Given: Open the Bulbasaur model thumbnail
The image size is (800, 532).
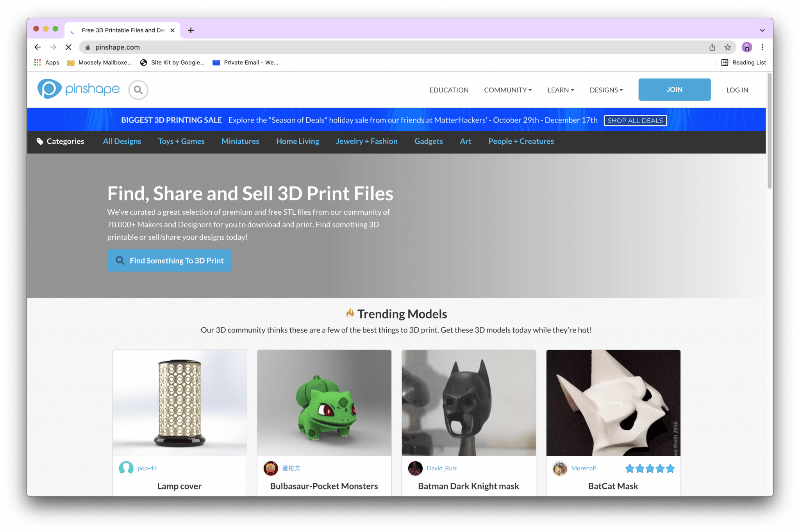Looking at the screenshot, I should point(324,403).
